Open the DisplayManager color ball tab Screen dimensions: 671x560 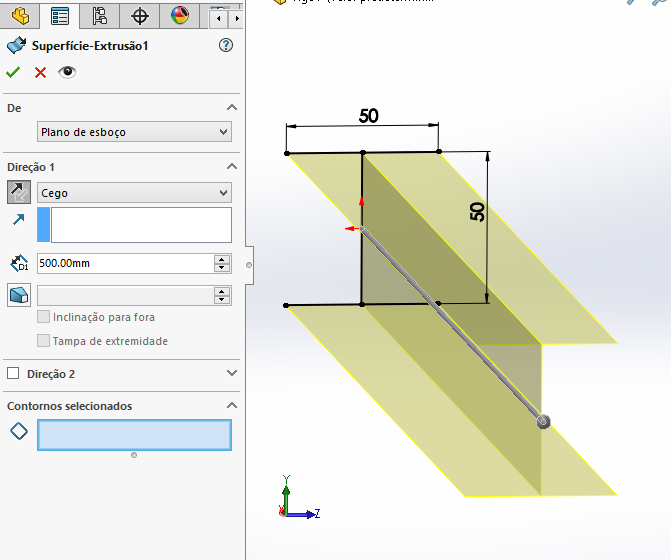180,16
